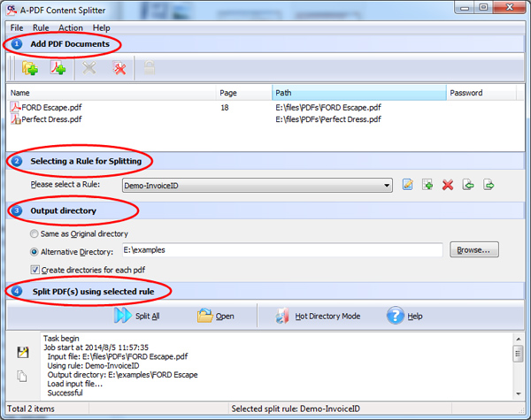Click the Name column header
The width and height of the screenshot is (531, 420).
pos(112,93)
